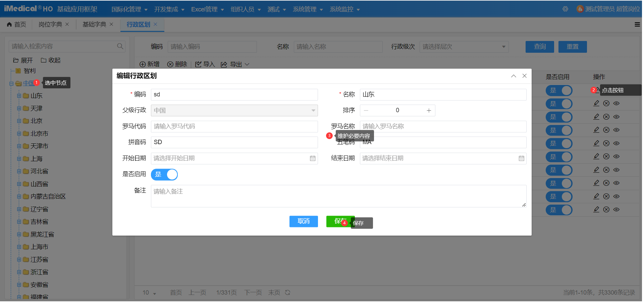Expand the 山东 tree node

point(19,96)
